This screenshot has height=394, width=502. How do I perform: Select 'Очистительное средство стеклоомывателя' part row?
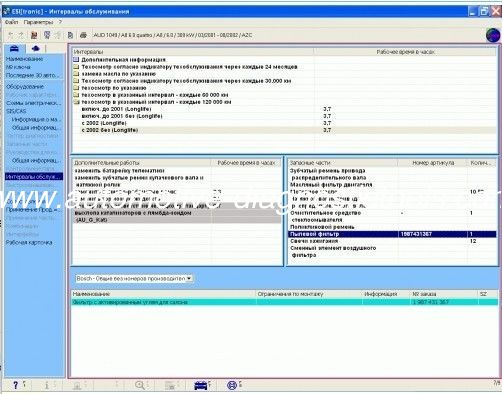click(x=392, y=216)
